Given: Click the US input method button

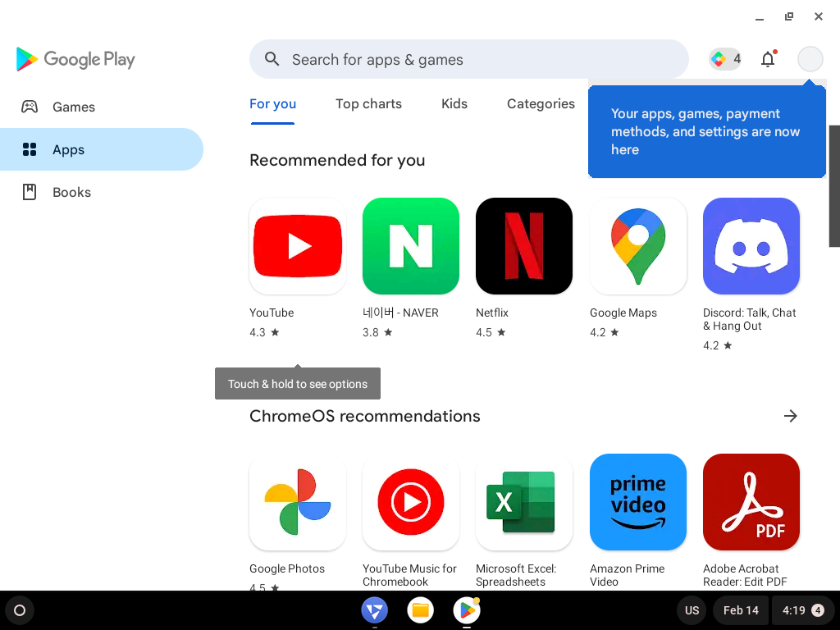Looking at the screenshot, I should (692, 610).
